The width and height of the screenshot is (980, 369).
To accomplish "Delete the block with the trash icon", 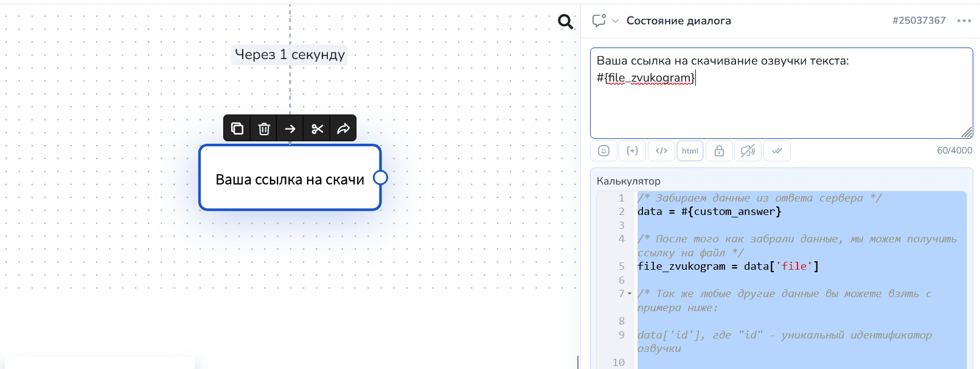I will click(x=264, y=128).
